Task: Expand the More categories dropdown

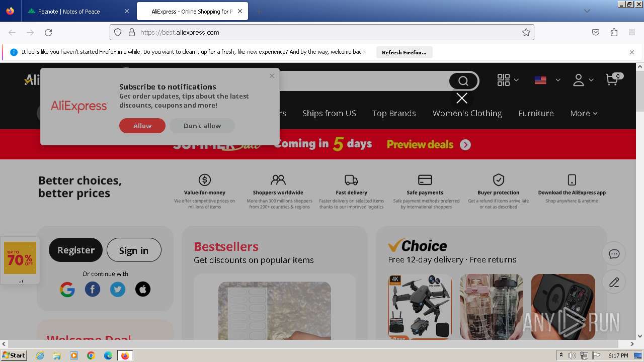Action: 584,113
